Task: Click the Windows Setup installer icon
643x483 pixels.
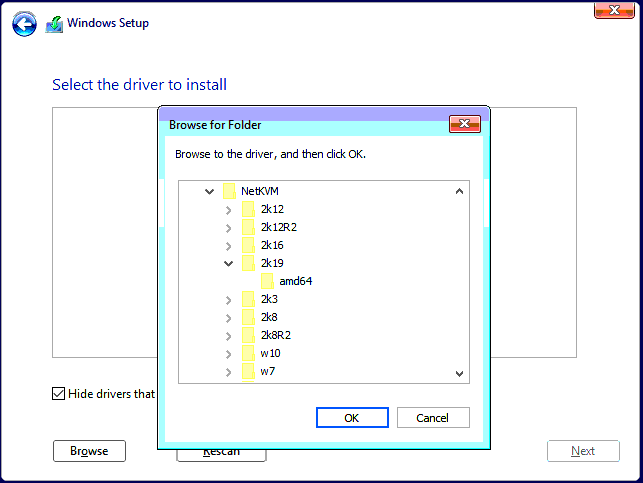Action: [54, 24]
